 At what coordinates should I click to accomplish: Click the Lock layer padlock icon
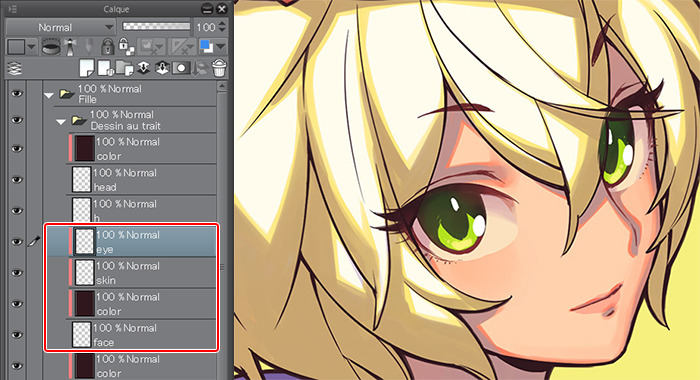pos(107,46)
